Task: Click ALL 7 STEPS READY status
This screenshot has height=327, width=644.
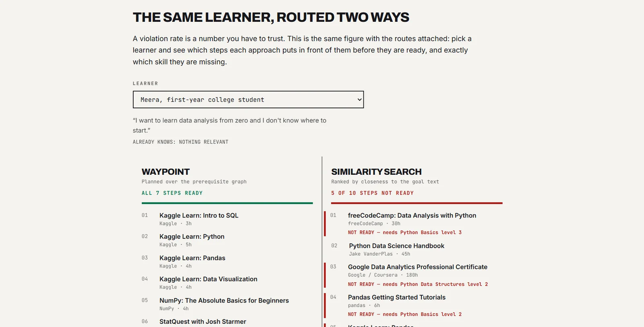Action: coord(172,193)
